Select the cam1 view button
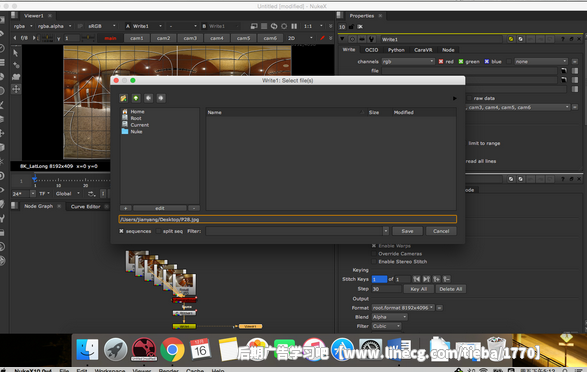587x372 pixels. pyautogui.click(x=137, y=38)
